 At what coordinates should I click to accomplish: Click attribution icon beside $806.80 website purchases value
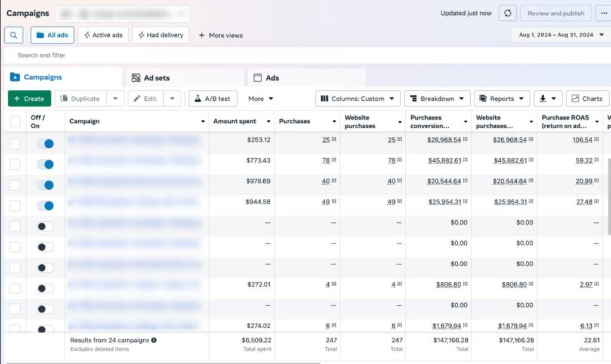pos(530,284)
